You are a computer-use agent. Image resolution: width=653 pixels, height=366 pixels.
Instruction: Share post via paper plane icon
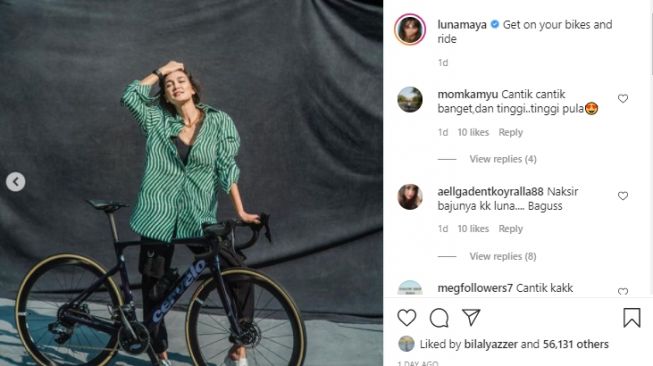tap(471, 317)
